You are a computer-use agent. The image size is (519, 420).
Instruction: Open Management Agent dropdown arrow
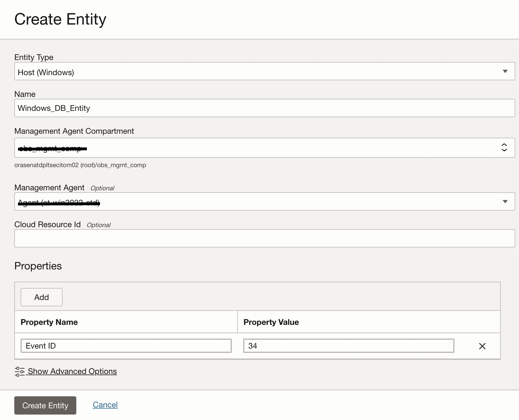(505, 202)
